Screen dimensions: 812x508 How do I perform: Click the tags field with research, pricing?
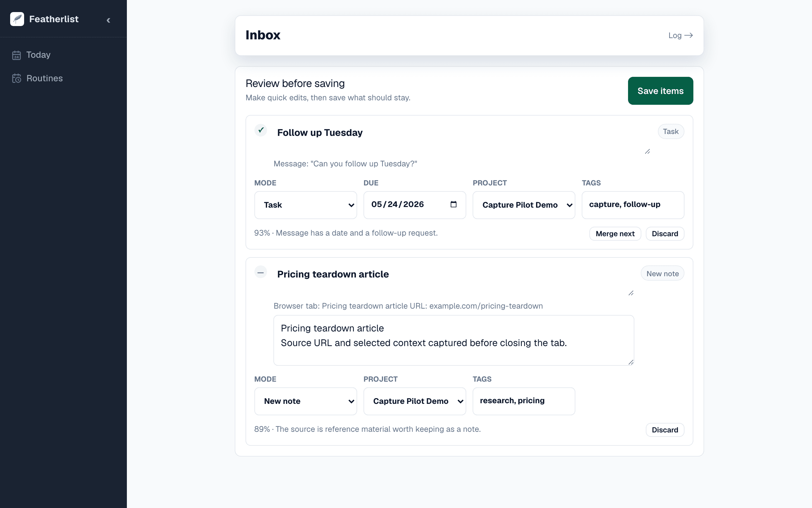coord(524,401)
